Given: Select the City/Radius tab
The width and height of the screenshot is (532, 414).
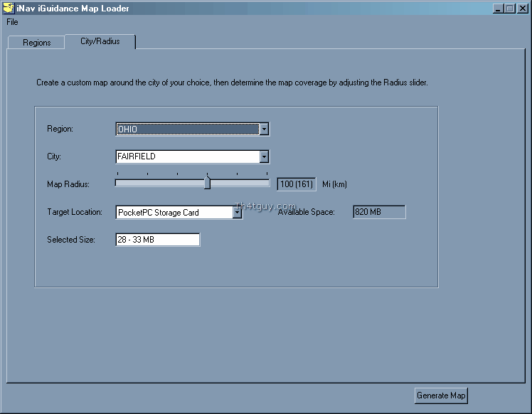Looking at the screenshot, I should [100, 41].
